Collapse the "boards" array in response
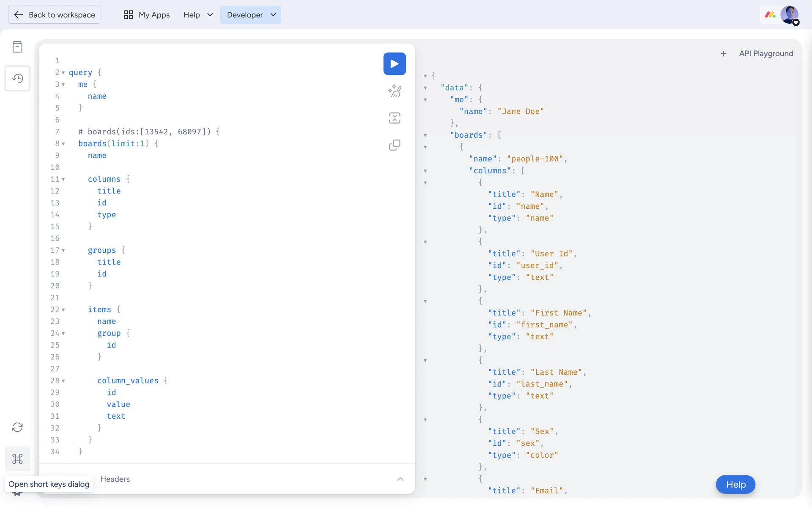Image resolution: width=812 pixels, height=508 pixels. click(425, 135)
